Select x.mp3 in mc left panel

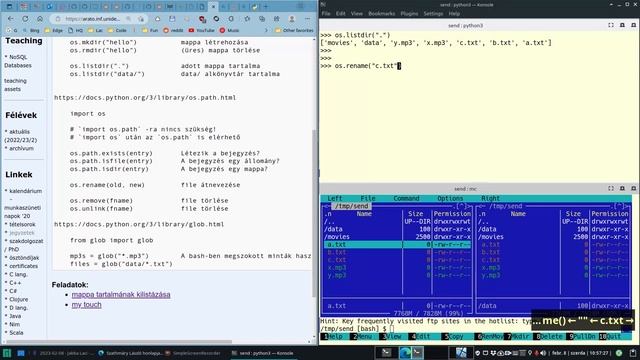(x=397, y=268)
